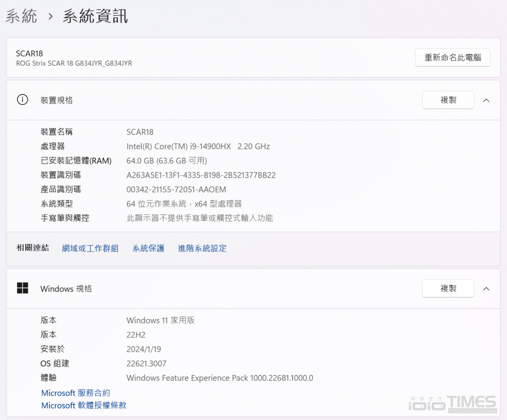Select product ID 00342-21155-72051-AAOEM

tap(176, 190)
